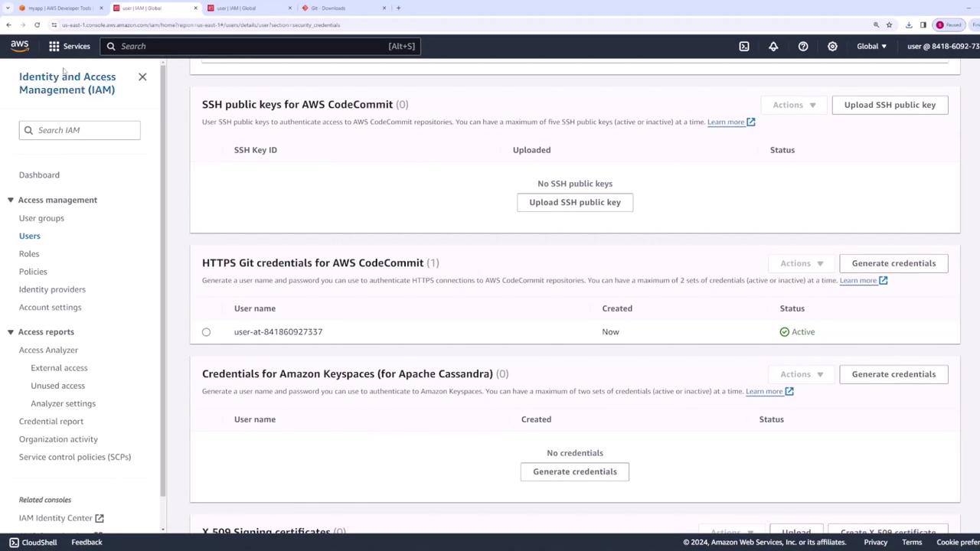The height and width of the screenshot is (551, 980).
Task: Click the AWS logo home icon
Action: click(20, 46)
